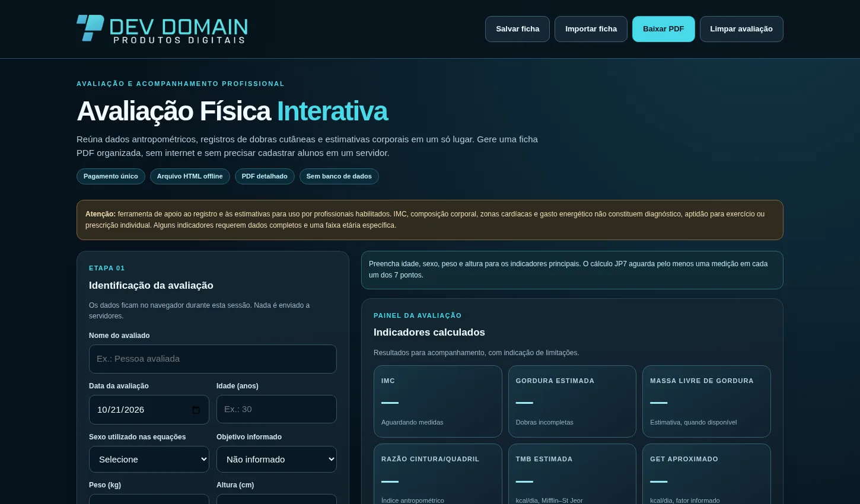Click the Arquivo HTML offline tag
Screen dimensions: 860x504
(x=190, y=176)
